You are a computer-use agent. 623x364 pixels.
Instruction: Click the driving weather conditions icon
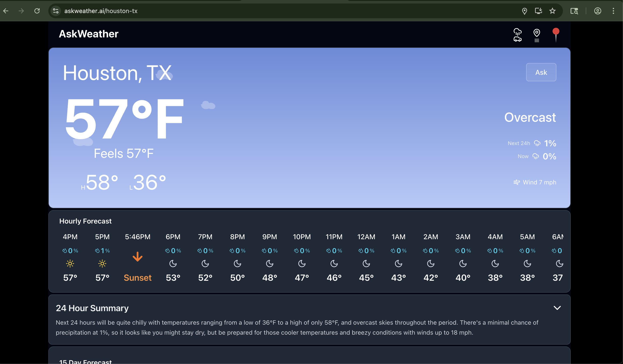(517, 35)
